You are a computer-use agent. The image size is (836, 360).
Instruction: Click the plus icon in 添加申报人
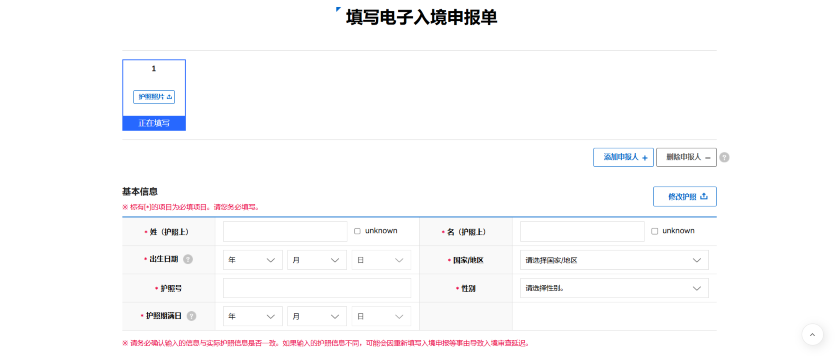click(644, 158)
